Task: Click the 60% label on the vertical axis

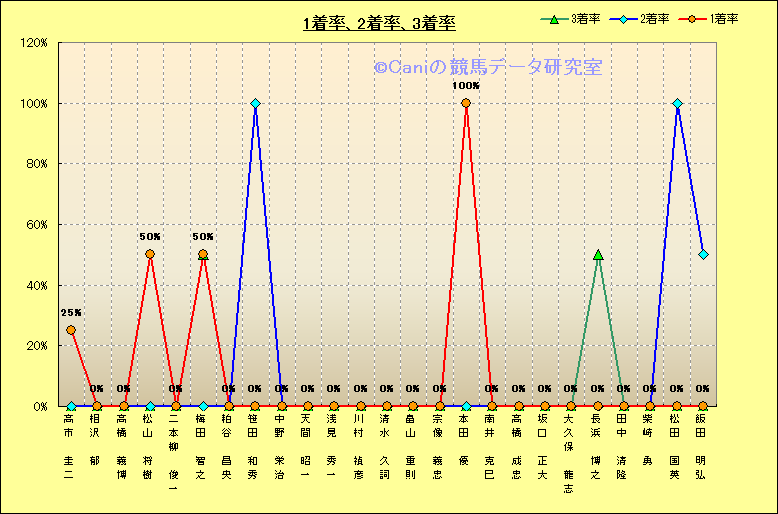Action: click(x=37, y=225)
